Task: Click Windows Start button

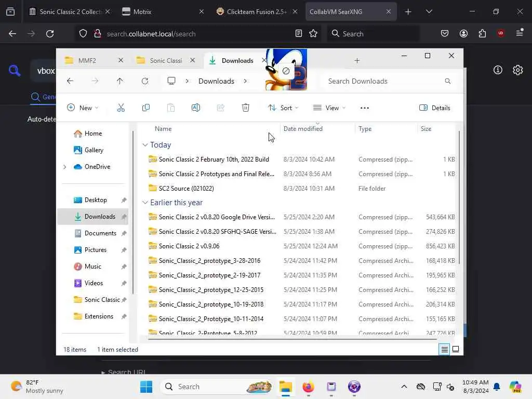Action: (146, 387)
